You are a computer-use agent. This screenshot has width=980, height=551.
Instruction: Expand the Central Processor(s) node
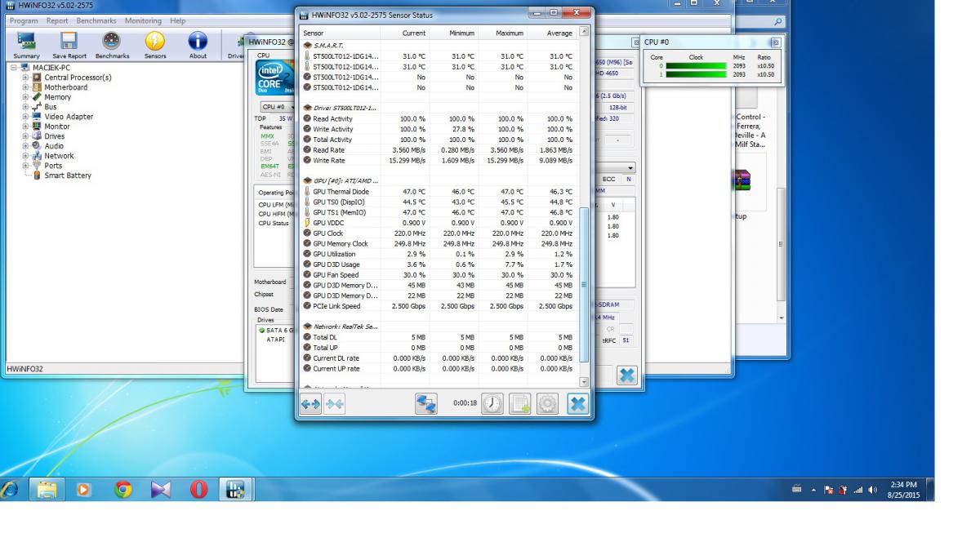(x=26, y=78)
